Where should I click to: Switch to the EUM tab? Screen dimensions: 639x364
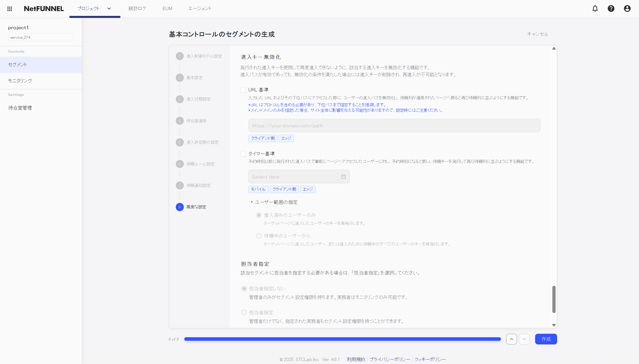(167, 8)
